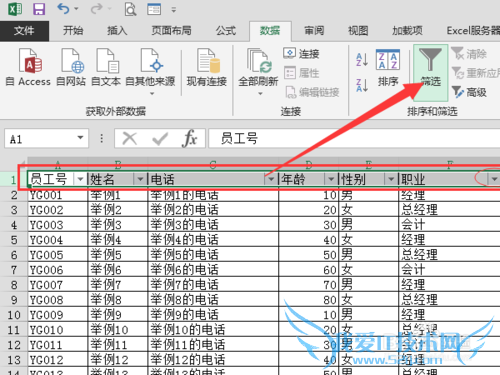Click 清除 filter button

469,53
